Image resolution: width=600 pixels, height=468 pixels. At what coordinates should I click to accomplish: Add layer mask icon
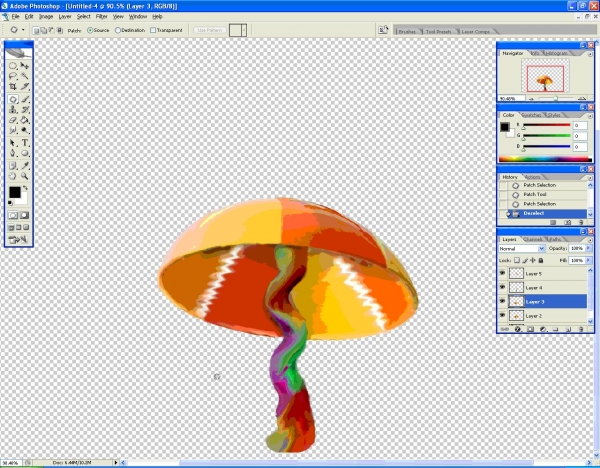(530, 329)
